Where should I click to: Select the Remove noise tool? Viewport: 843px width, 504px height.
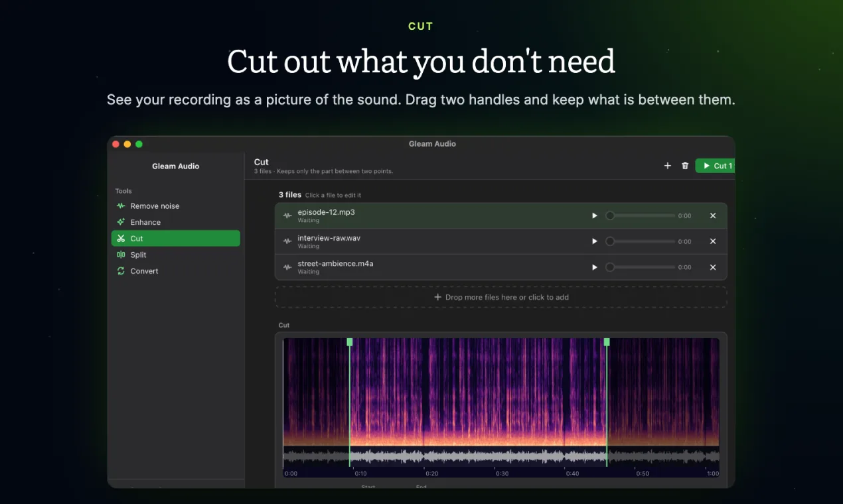[x=175, y=206]
